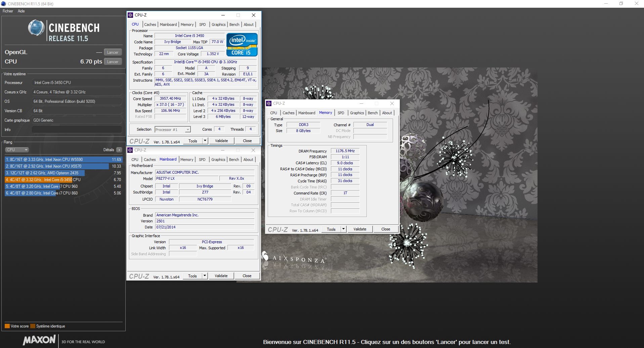Image resolution: width=644 pixels, height=348 pixels.
Task: Open Tools dropdown arrow in Memory window
Action: [343, 229]
